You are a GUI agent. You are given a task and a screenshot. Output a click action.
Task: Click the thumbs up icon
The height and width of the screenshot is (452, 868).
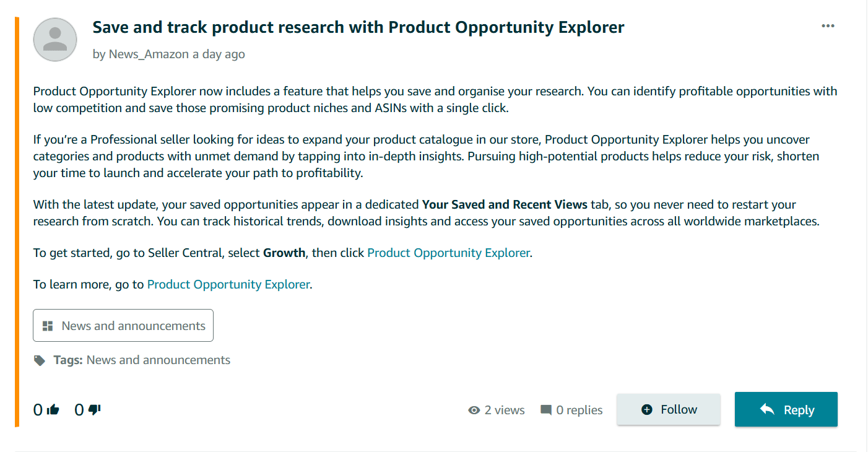click(53, 410)
